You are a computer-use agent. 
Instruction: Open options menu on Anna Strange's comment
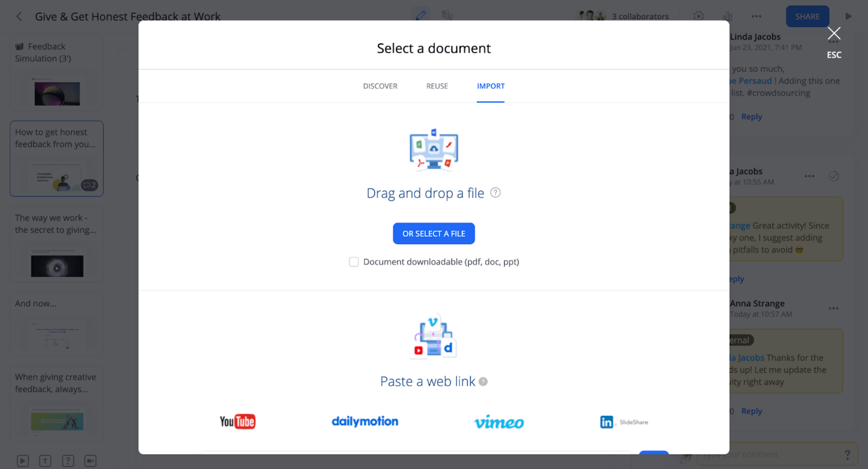tap(834, 307)
